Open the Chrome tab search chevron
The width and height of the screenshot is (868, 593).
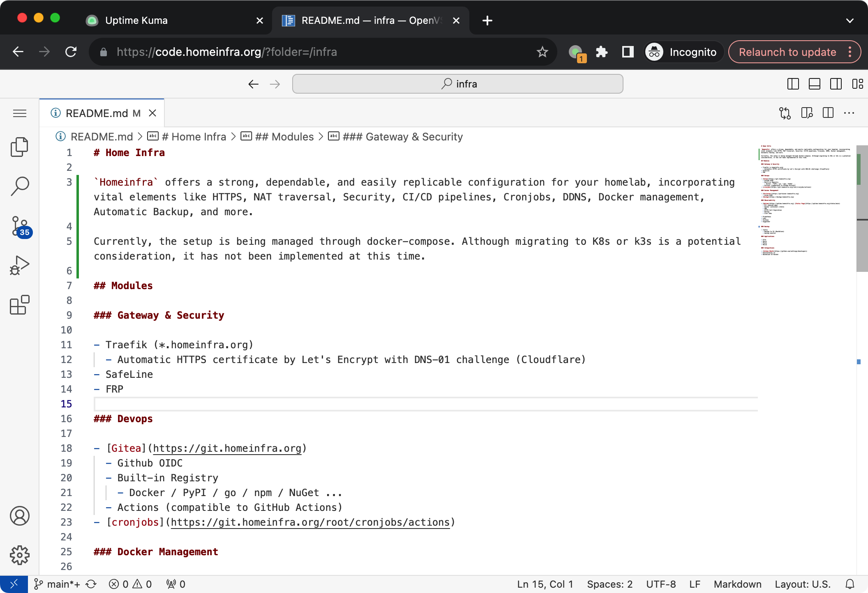coord(850,21)
